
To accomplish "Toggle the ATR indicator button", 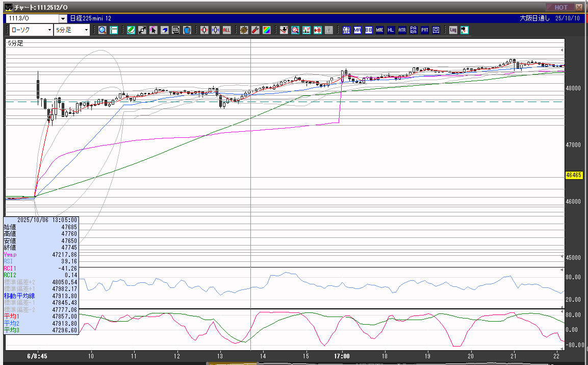I will tap(402, 30).
